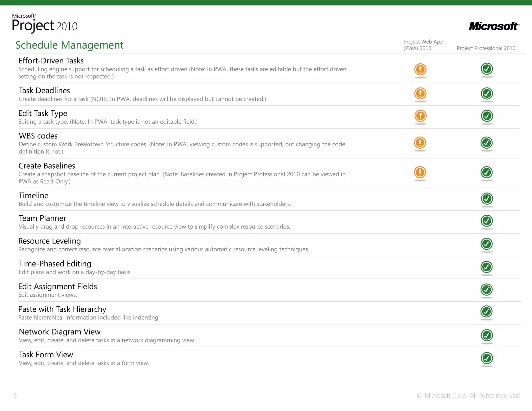Select the Task Form View title
The width and height of the screenshot is (532, 411).
tap(46, 355)
